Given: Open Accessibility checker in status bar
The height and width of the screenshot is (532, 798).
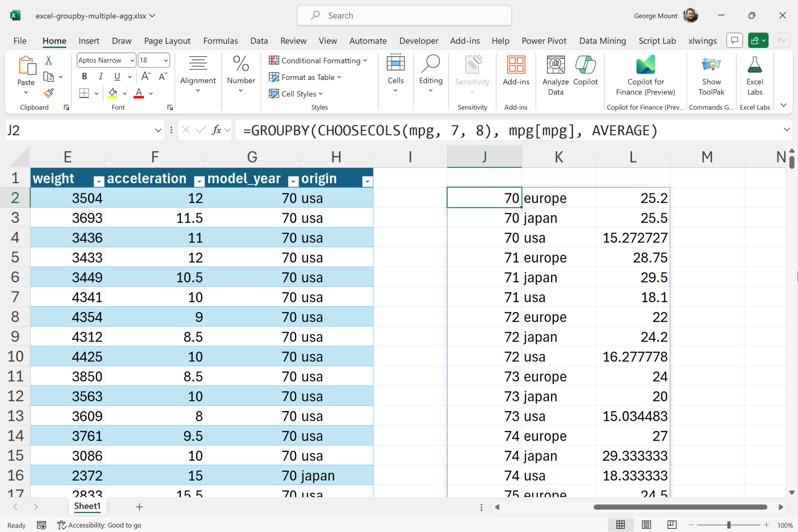Looking at the screenshot, I should pos(99,525).
